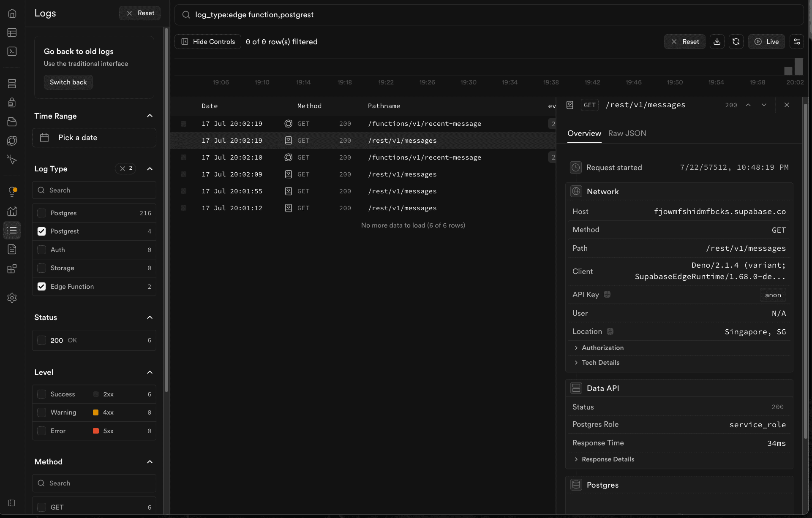Viewport: 812px width, 518px height.
Task: Click the download logs icon
Action: (x=717, y=41)
